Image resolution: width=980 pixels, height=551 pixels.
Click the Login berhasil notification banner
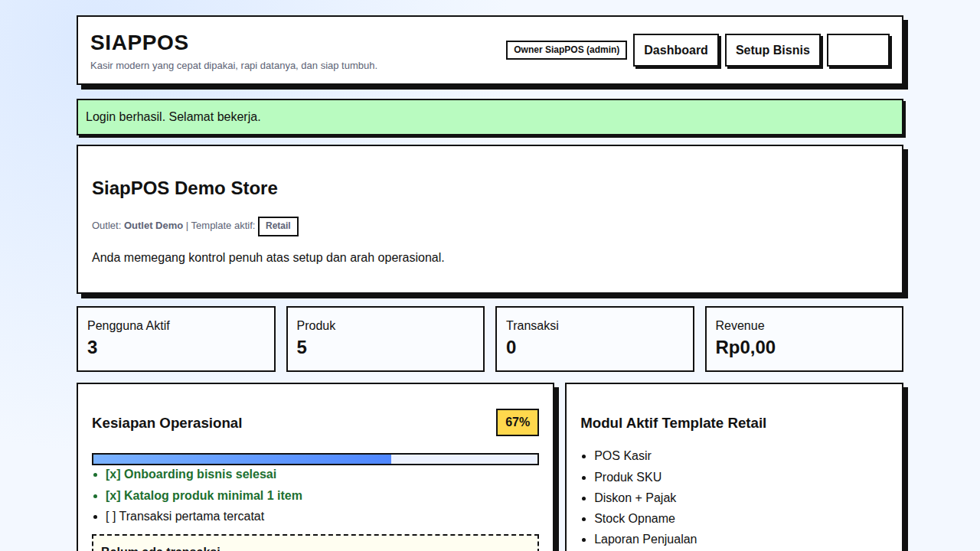(x=489, y=117)
